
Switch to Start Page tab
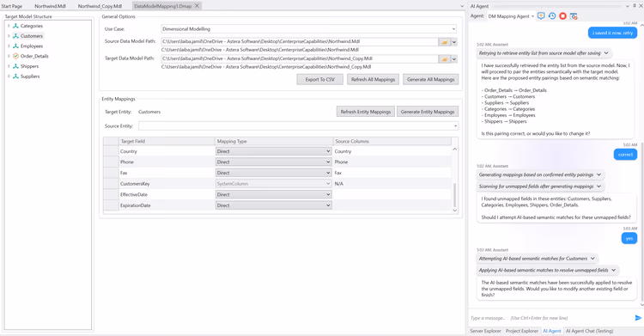(11, 6)
